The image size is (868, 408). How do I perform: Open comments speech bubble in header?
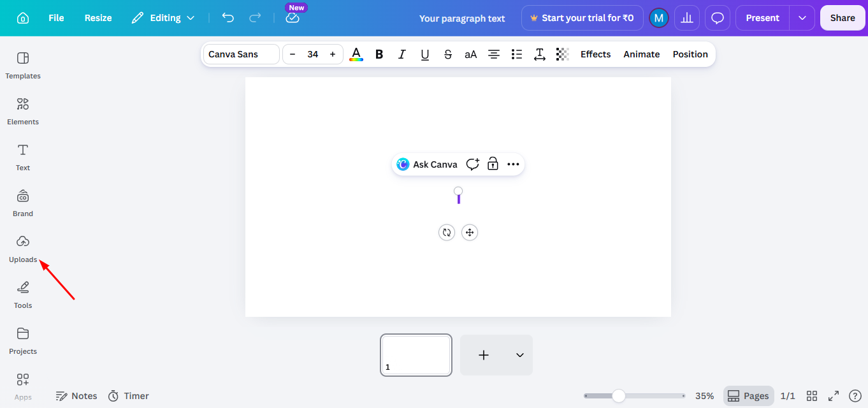[x=718, y=18]
